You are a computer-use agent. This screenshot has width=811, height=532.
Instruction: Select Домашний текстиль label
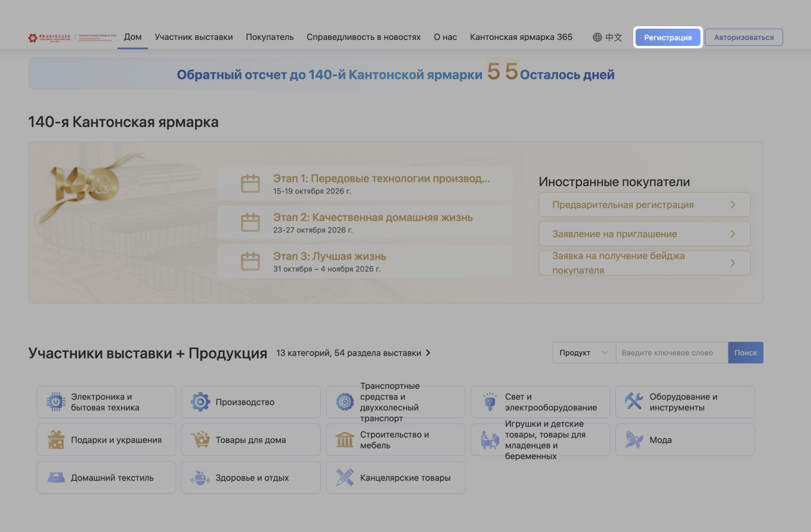(x=112, y=478)
